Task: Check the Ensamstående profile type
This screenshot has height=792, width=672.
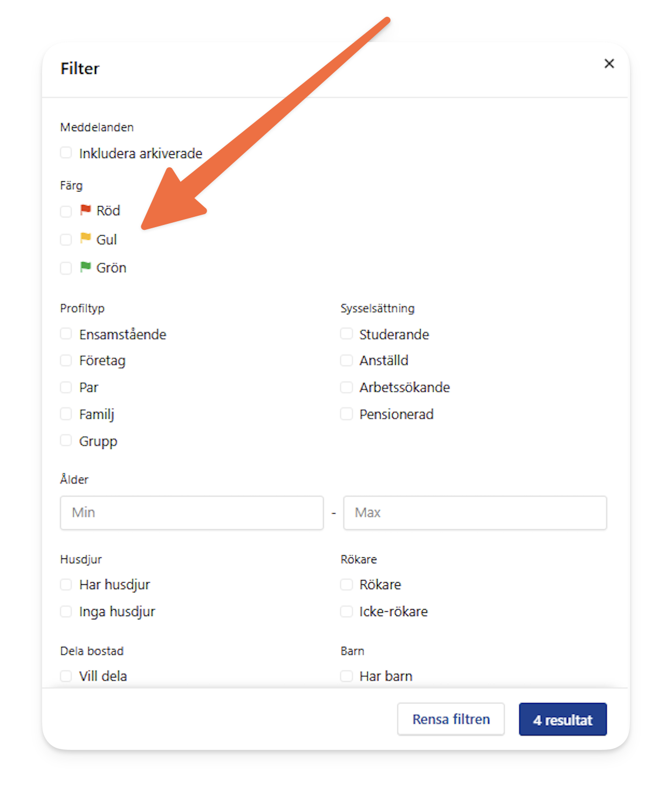Action: click(x=66, y=334)
